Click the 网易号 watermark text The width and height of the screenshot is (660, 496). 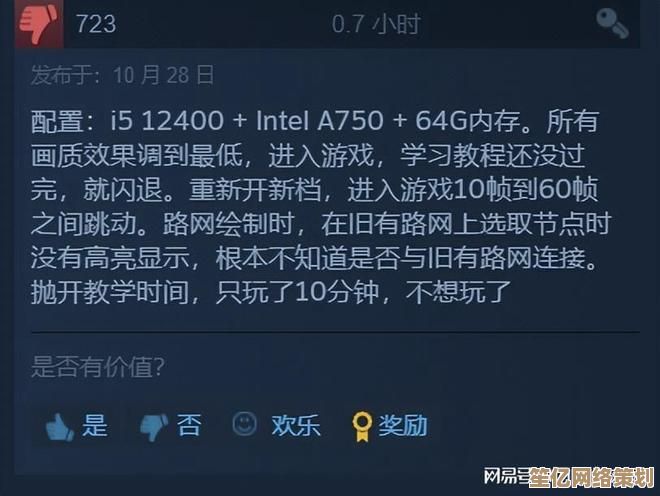pos(503,474)
